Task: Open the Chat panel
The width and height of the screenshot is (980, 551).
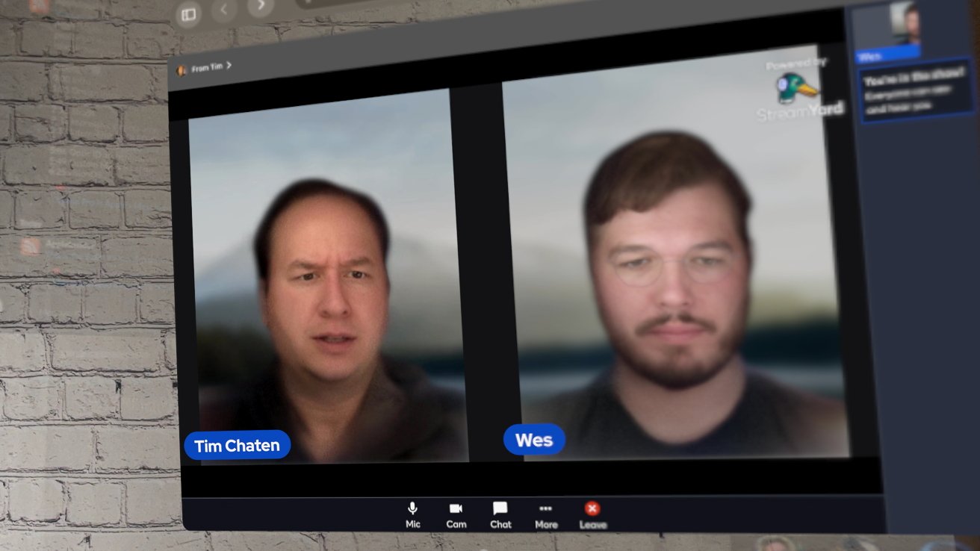Action: pyautogui.click(x=500, y=514)
